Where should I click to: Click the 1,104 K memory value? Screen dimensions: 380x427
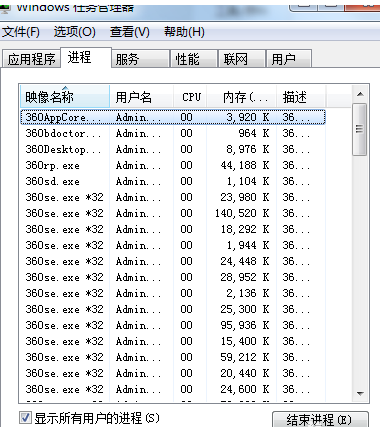pos(248,181)
